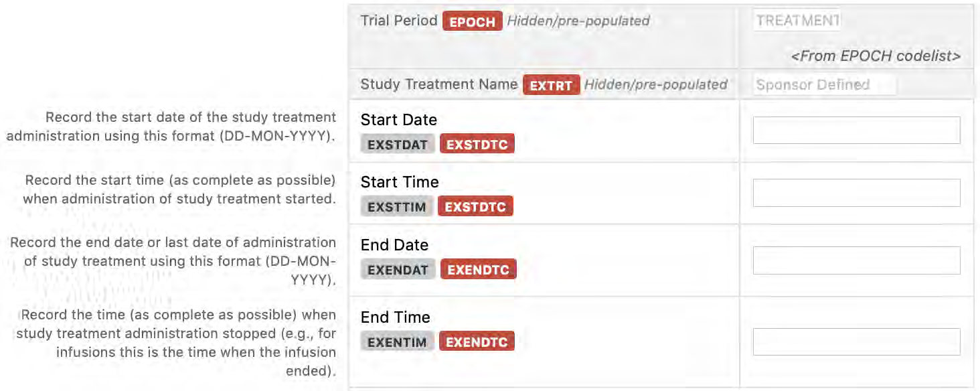Select the gray EXSTDAT badge
Screen dimensions: 980x391
(x=398, y=145)
